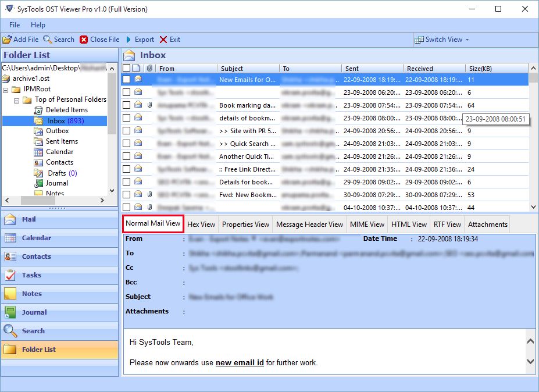This screenshot has height=392, width=539.
Task: Click the email list vertical scrollbar thumb
Action: [533, 77]
